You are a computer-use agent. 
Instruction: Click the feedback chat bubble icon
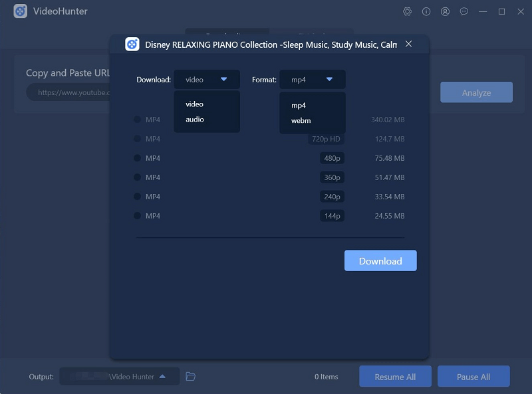464,11
